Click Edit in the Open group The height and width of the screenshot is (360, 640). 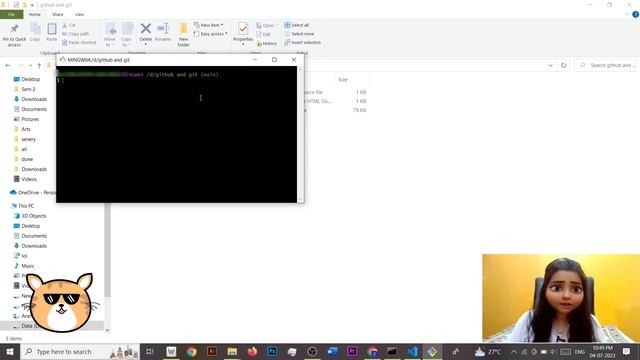pos(263,34)
